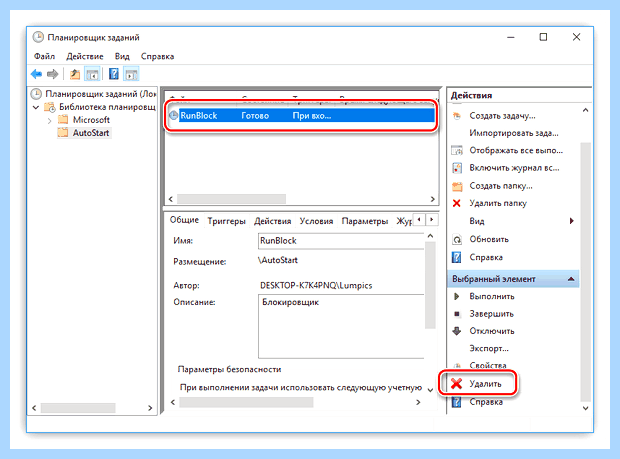620x459 pixels.
Task: Click the RunBlock task clock icon
Action: click(174, 115)
